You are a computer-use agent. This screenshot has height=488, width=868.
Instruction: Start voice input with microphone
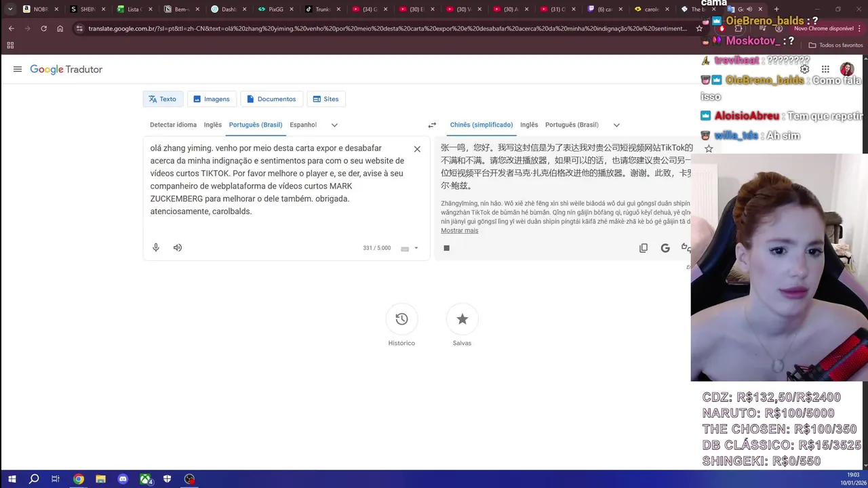(x=156, y=247)
